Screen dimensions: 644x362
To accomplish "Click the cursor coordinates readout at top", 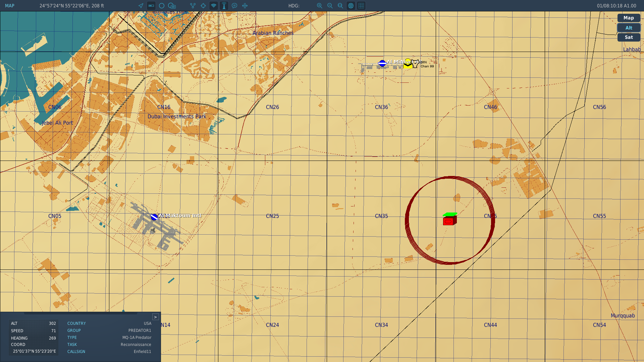I will [72, 6].
